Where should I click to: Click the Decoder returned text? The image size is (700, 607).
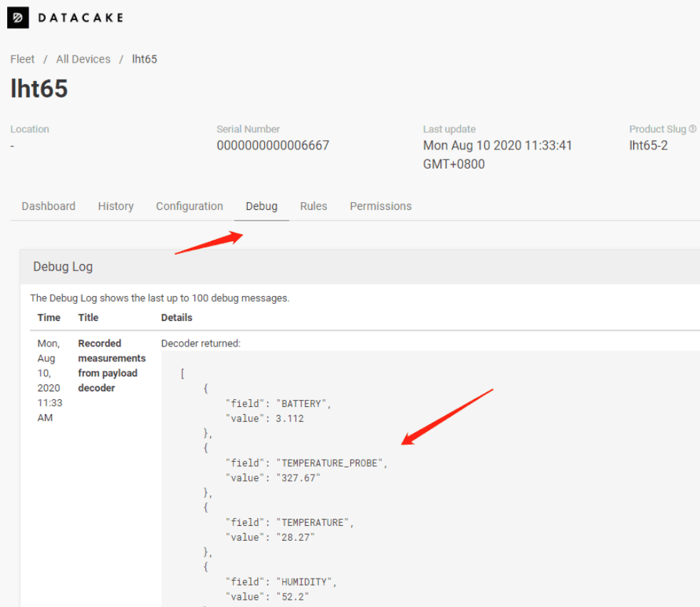pos(200,344)
